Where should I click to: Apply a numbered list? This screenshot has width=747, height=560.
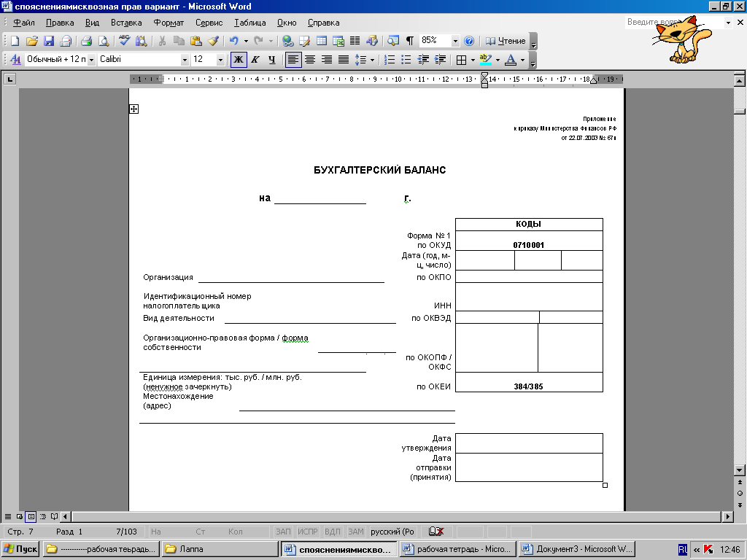(390, 60)
